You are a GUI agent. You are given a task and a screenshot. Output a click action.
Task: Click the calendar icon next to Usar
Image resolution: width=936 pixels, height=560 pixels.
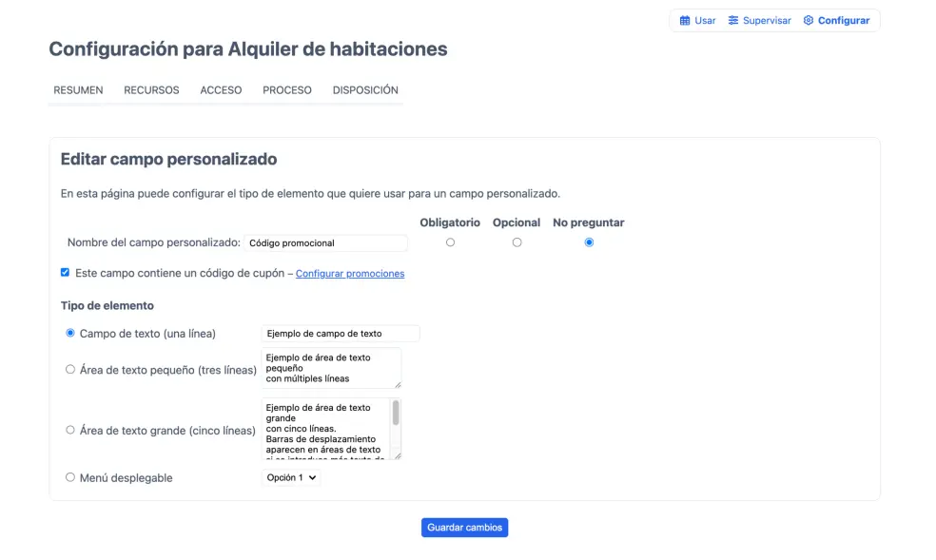(685, 21)
